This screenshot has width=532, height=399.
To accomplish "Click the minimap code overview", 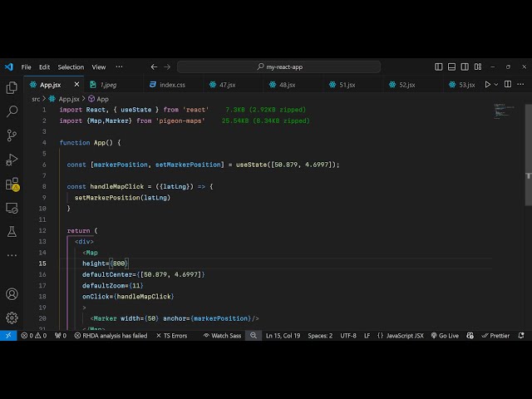I will (x=504, y=111).
